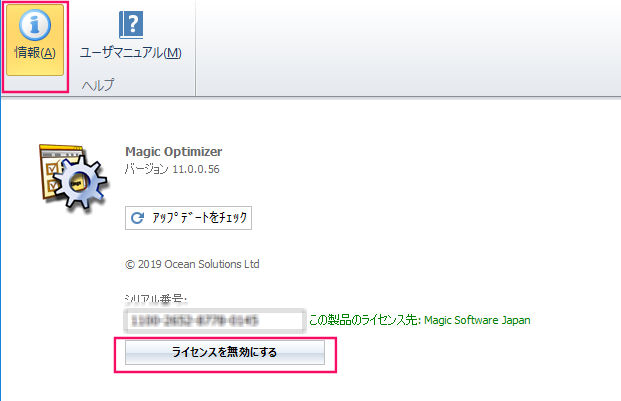
Task: Click the checklist window in the product logo
Action: (x=50, y=167)
